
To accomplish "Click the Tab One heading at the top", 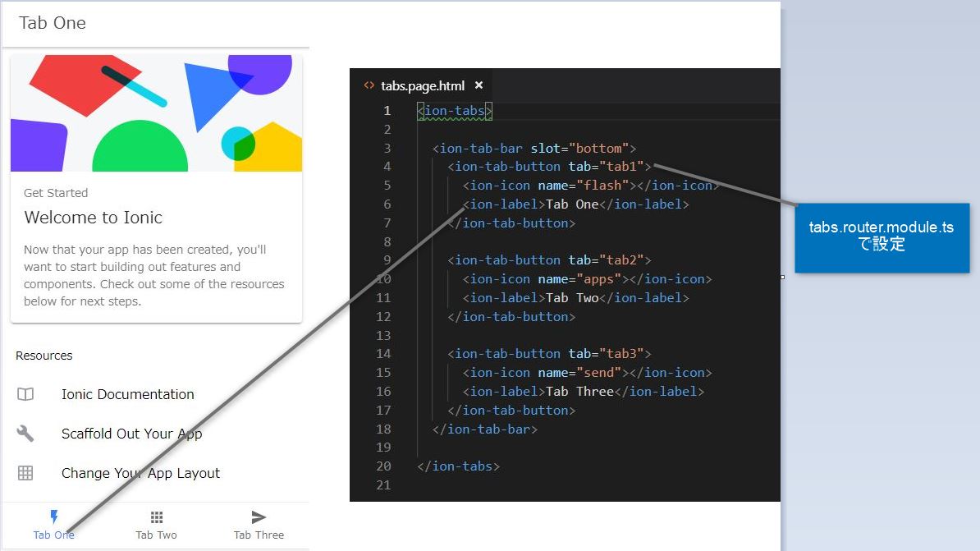I will (52, 23).
